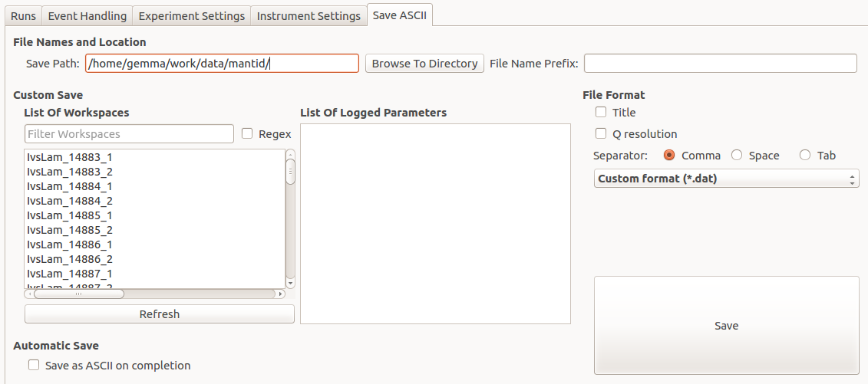This screenshot has width=868, height=384.
Task: Toggle the Q resolution checkbox
Action: coord(601,134)
